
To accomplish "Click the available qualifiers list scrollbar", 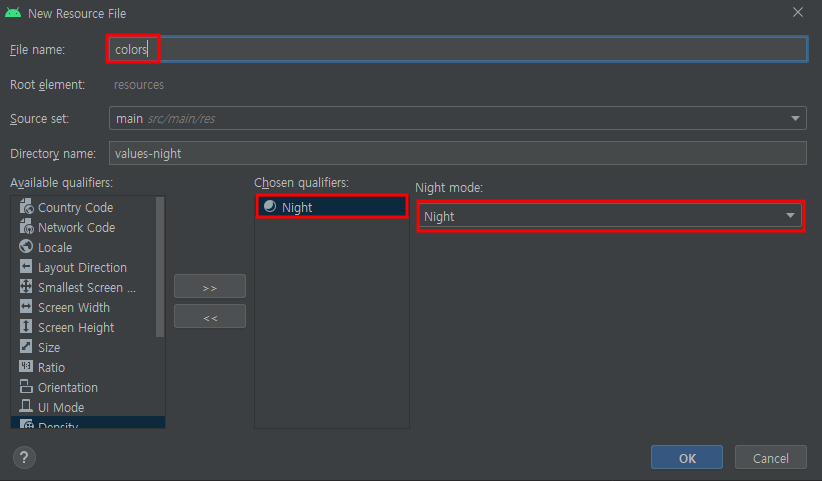I will pos(160,267).
